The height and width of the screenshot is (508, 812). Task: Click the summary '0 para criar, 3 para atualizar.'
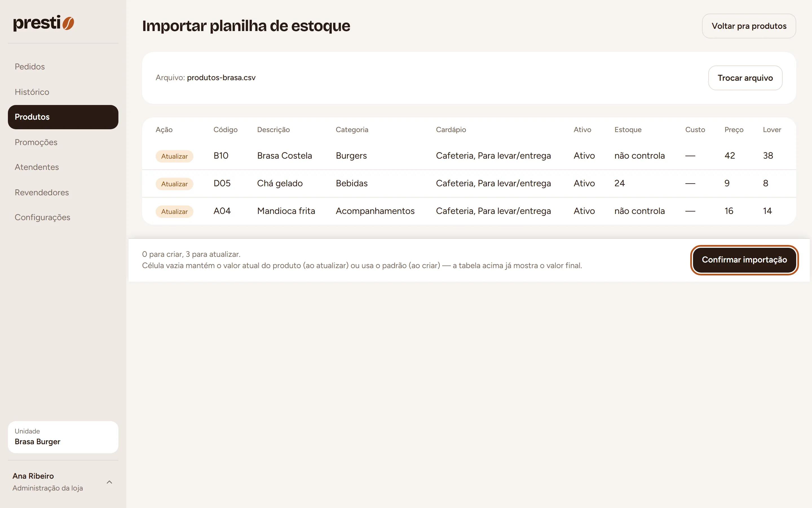[191, 254]
